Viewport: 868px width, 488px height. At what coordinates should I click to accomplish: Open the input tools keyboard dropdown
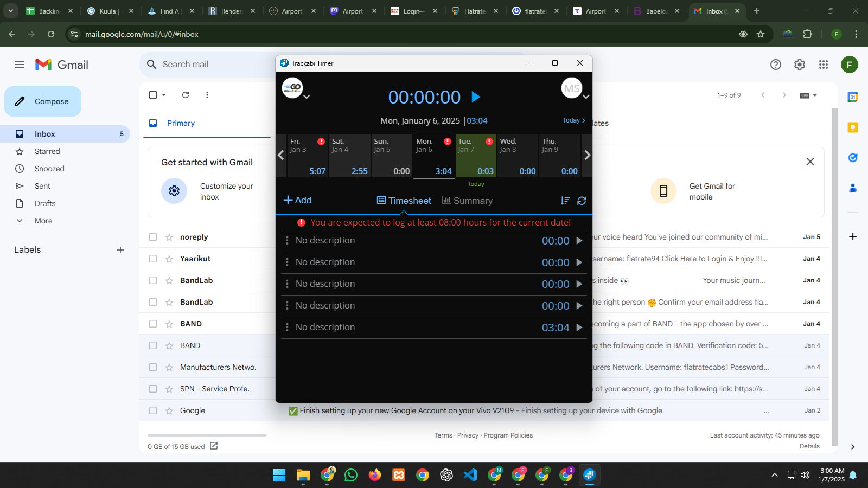[808, 95]
